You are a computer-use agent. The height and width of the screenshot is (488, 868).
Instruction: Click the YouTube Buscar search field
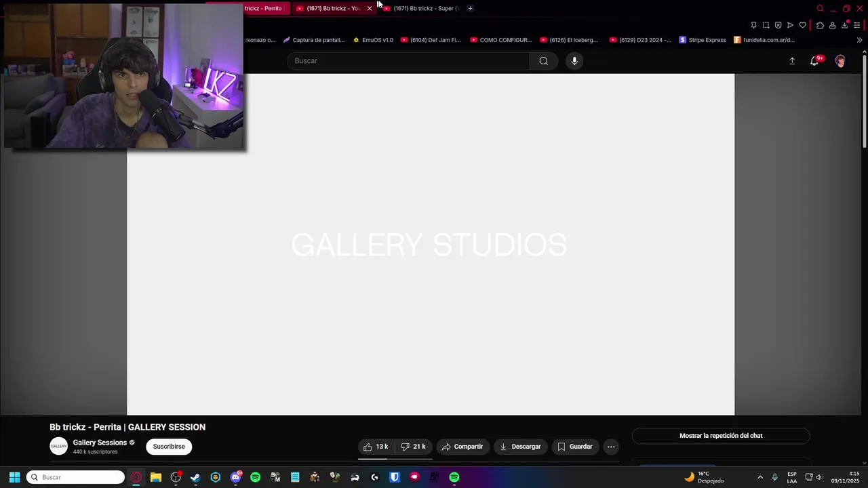pyautogui.click(x=408, y=61)
